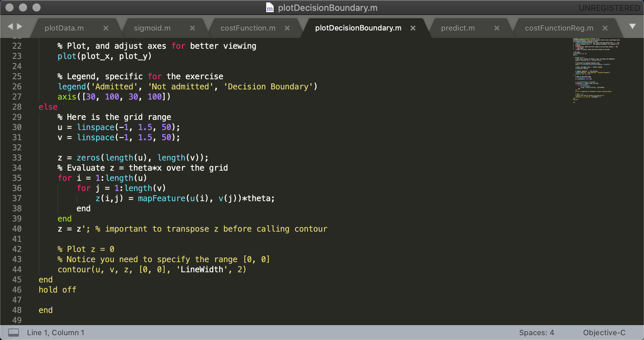The width and height of the screenshot is (644, 340).
Task: Click the 'zeros' function on line 33
Action: point(88,158)
